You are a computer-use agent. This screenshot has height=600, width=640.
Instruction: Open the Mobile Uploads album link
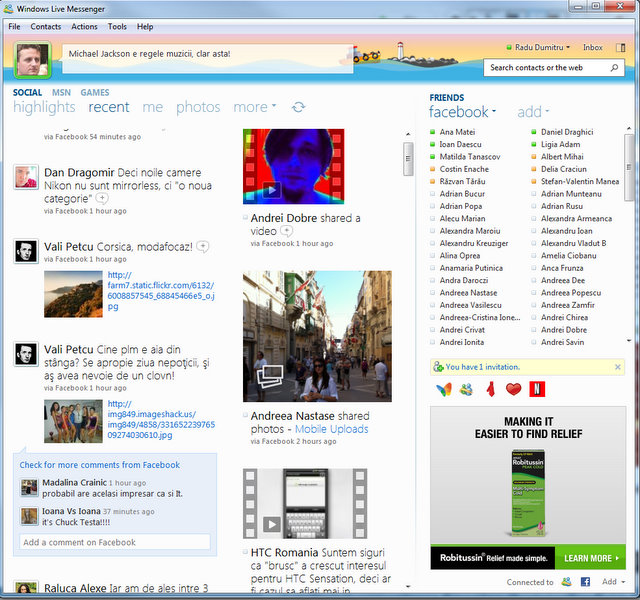point(331,429)
